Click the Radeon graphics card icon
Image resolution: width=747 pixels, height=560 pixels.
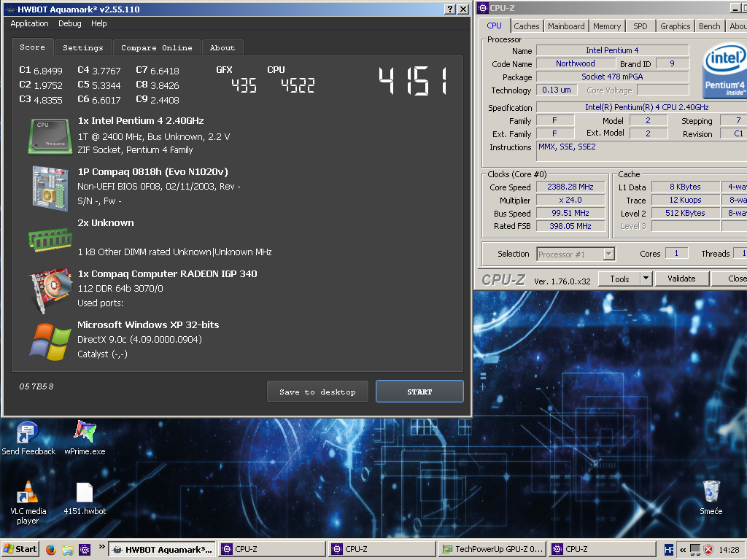tap(50, 290)
